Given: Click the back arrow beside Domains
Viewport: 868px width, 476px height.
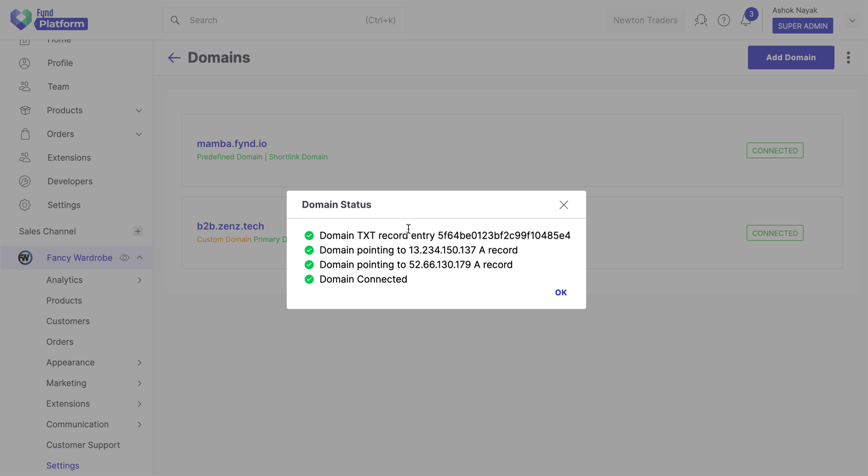Looking at the screenshot, I should click(174, 58).
